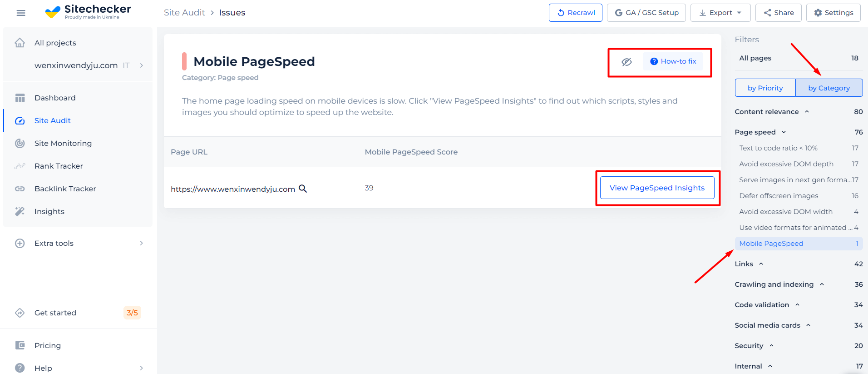
Task: Select Text to code ratio < 10% filter
Action: 799,148
